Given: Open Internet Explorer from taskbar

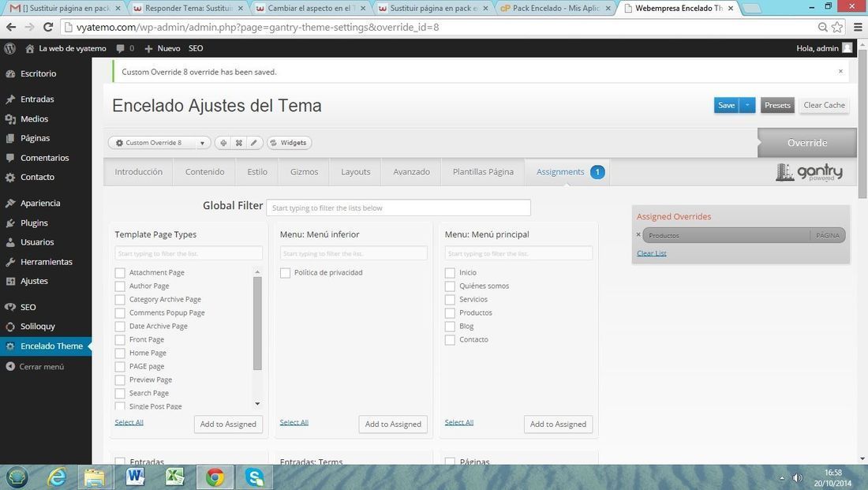Looking at the screenshot, I should coord(57,477).
